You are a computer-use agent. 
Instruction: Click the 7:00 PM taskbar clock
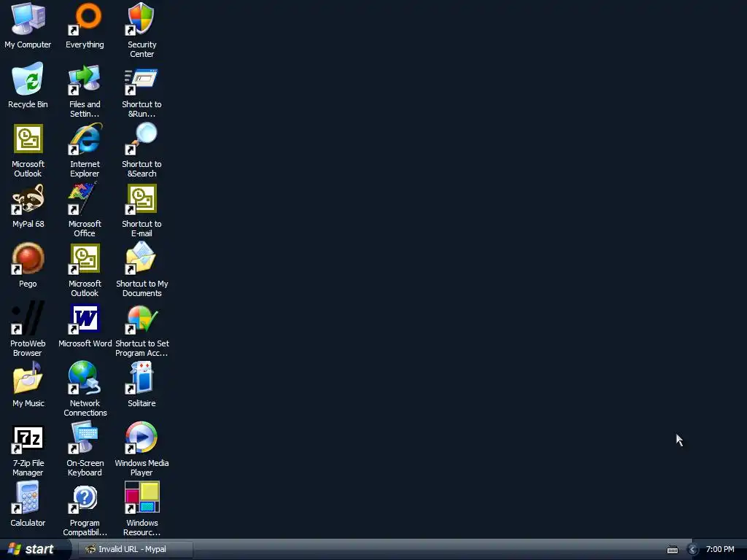720,550
